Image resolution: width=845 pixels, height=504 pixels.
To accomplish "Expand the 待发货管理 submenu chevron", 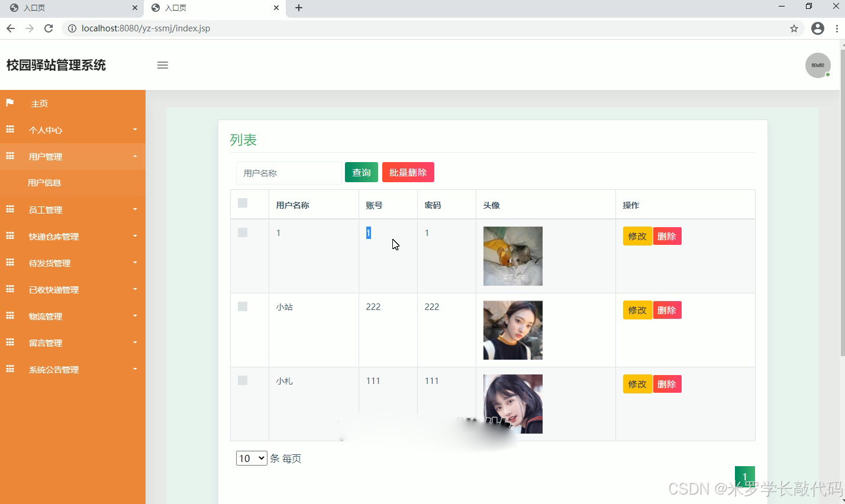I will (x=135, y=263).
